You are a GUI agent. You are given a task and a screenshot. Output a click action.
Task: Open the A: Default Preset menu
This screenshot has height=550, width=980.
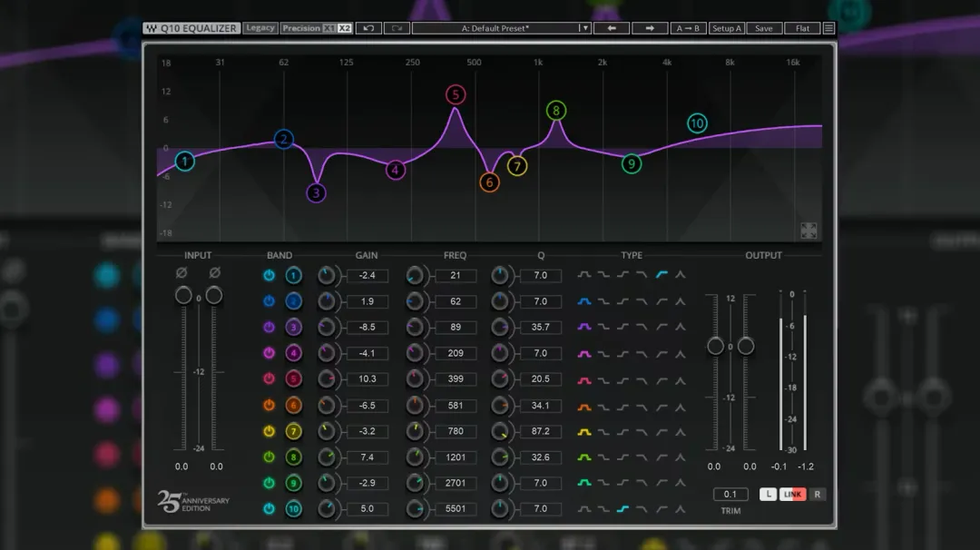pyautogui.click(x=495, y=28)
